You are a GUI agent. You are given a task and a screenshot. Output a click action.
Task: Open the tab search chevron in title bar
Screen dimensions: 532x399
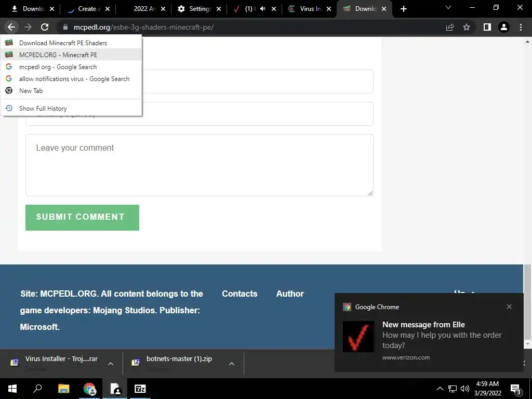click(x=448, y=7)
